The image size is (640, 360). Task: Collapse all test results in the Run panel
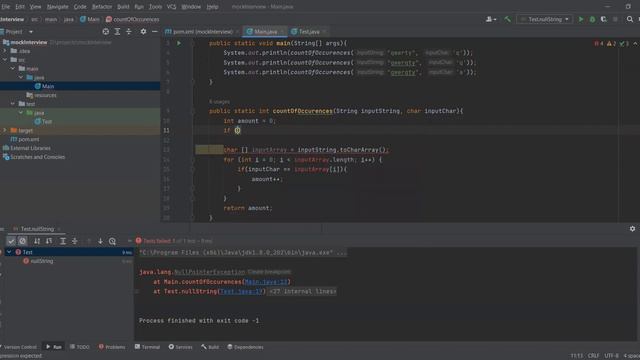pyautogui.click(x=75, y=241)
